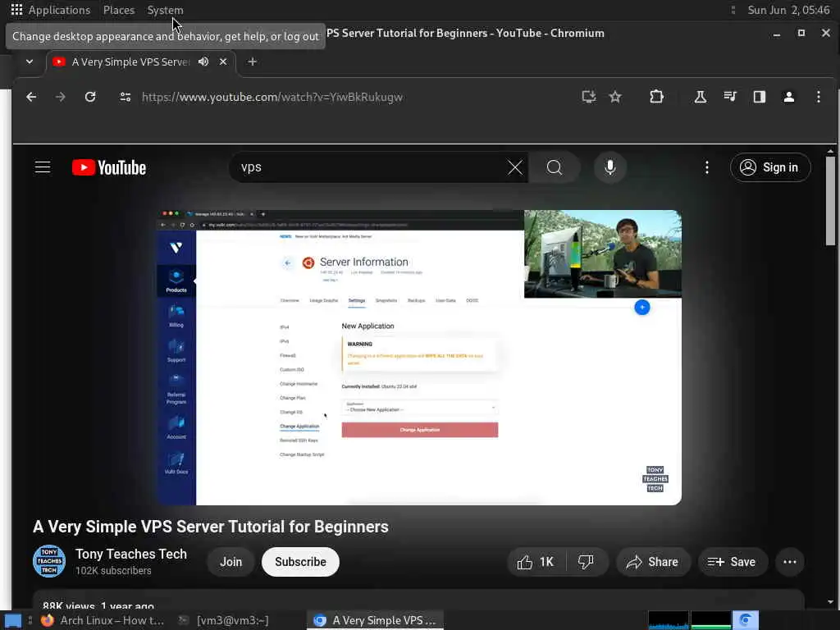The width and height of the screenshot is (840, 630).
Task: Select the A Very Simple VPS Server tab
Action: click(130, 62)
